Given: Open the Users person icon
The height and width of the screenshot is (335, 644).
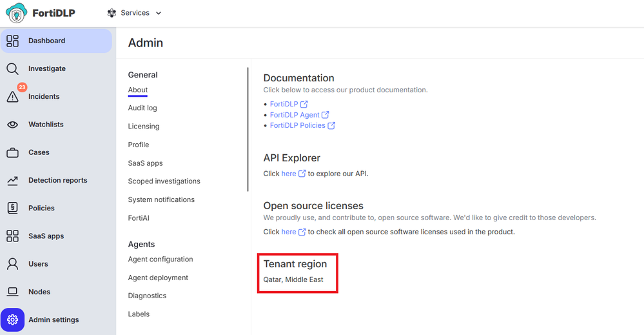Looking at the screenshot, I should click(x=12, y=264).
